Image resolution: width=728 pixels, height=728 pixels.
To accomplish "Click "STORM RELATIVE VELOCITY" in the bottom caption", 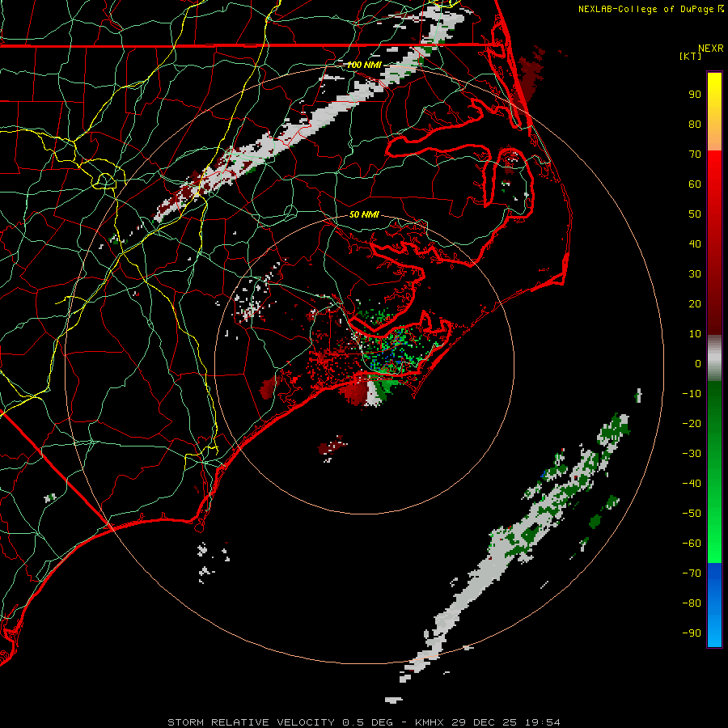I will [x=251, y=722].
